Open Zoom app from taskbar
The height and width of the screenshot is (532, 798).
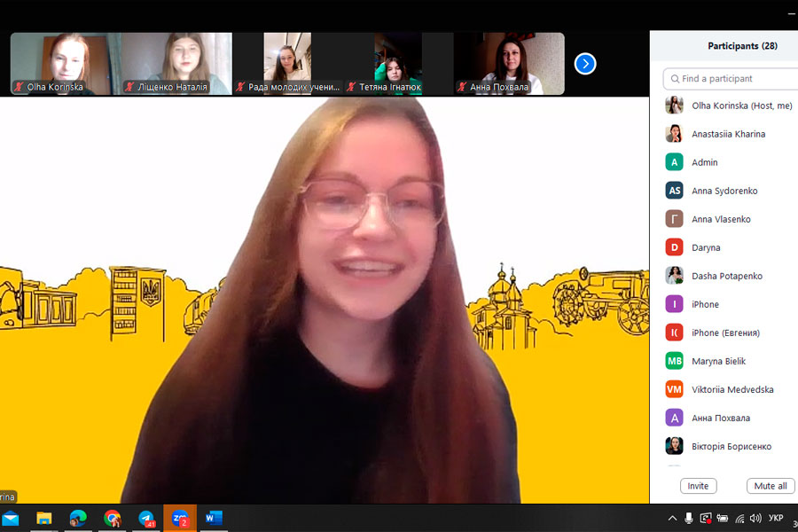[180, 519]
